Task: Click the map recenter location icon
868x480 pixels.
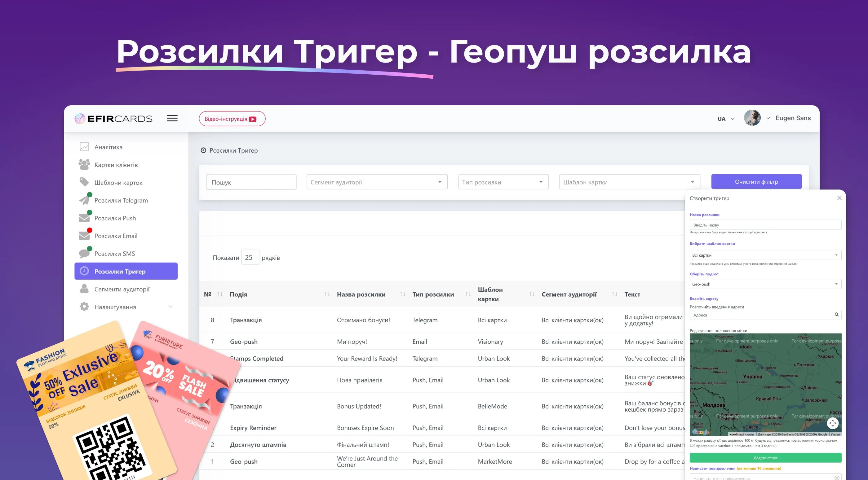Action: (x=833, y=423)
